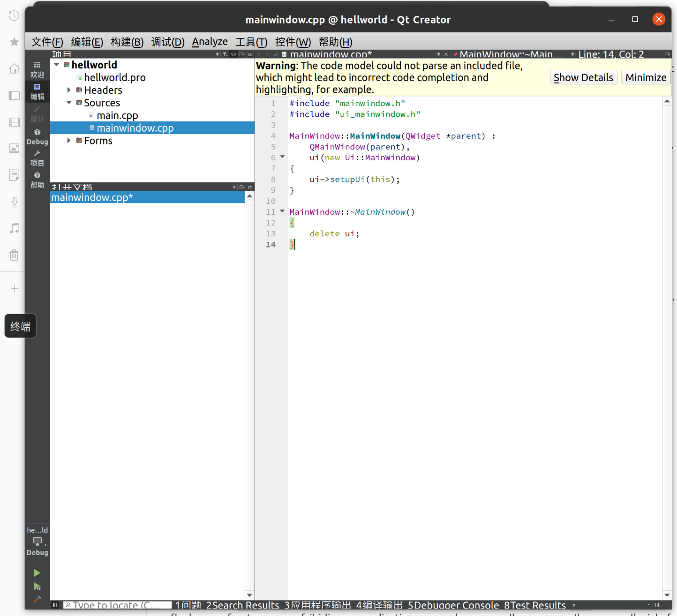Open the 工具(T) menu

(x=251, y=42)
